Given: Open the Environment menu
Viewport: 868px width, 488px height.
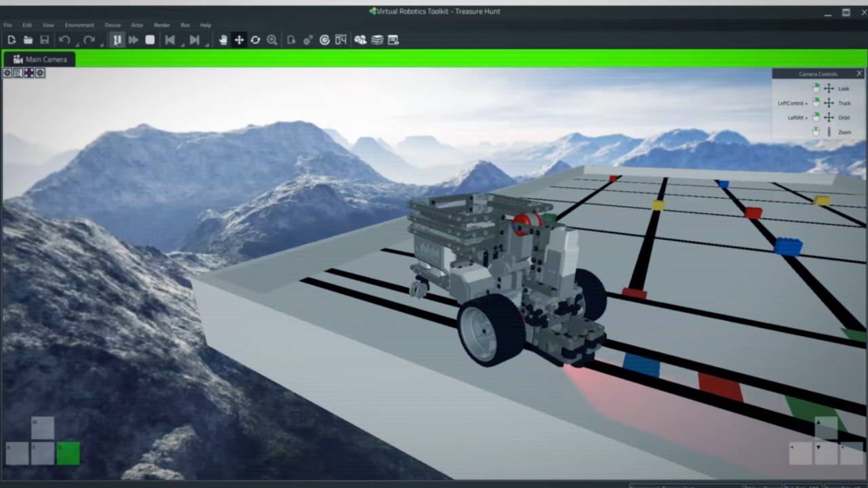Looking at the screenshot, I should [79, 25].
